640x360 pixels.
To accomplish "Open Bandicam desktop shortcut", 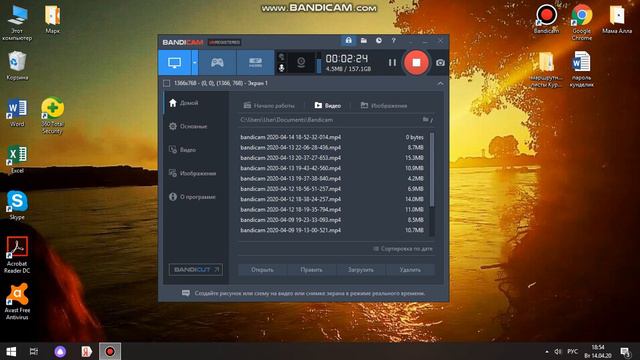I will coord(546,19).
